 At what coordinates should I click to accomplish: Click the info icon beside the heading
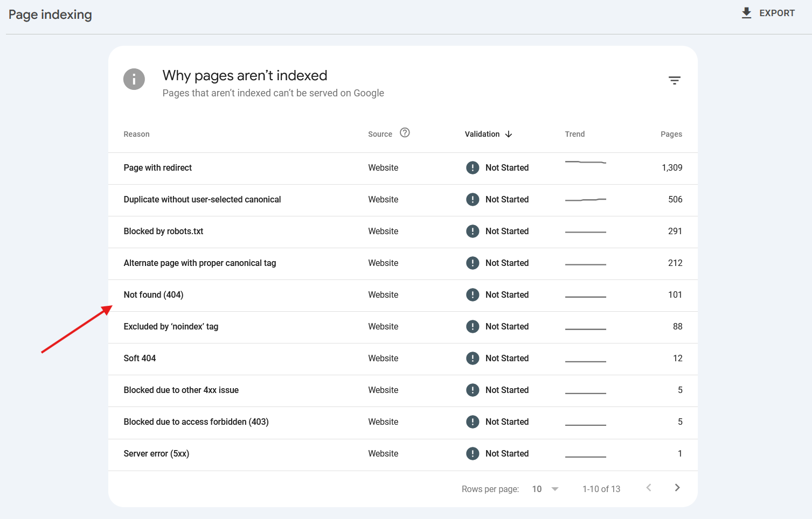(x=134, y=79)
